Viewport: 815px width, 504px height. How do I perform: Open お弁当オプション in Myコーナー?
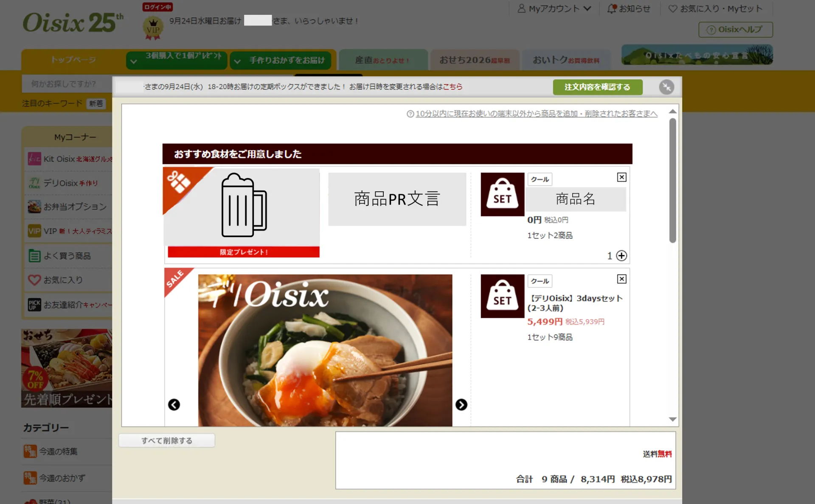(x=69, y=207)
